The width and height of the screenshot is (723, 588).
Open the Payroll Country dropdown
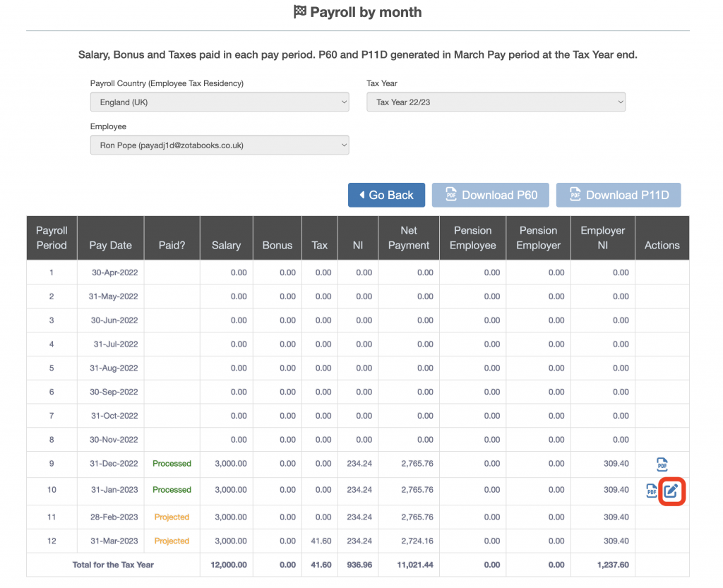point(220,102)
